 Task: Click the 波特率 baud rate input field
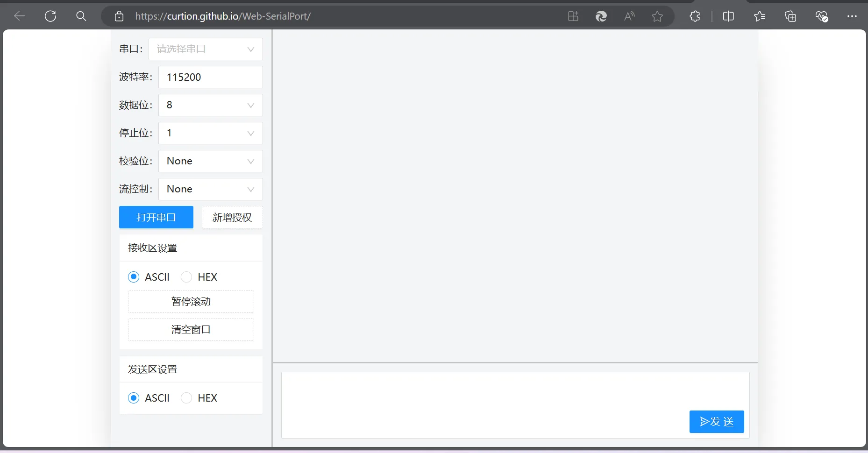[x=210, y=77]
